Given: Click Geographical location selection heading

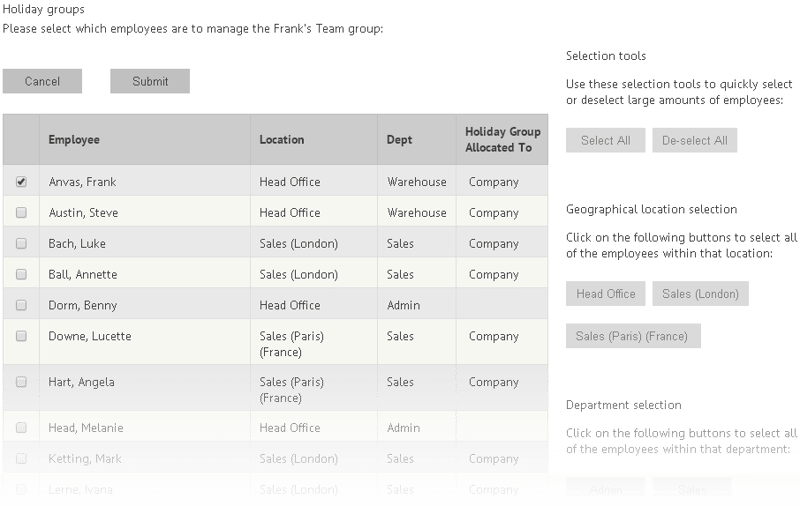Looking at the screenshot, I should [651, 209].
